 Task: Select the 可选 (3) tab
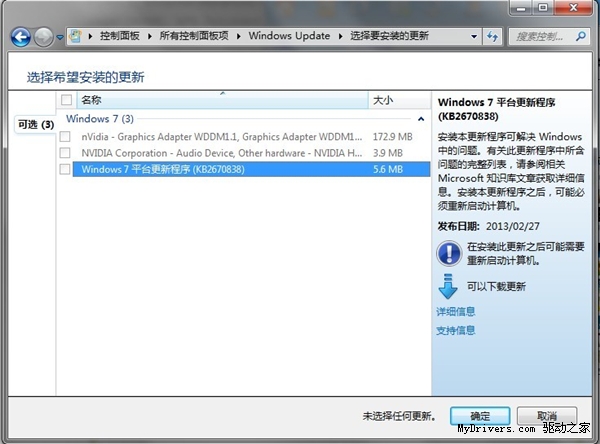[36, 124]
